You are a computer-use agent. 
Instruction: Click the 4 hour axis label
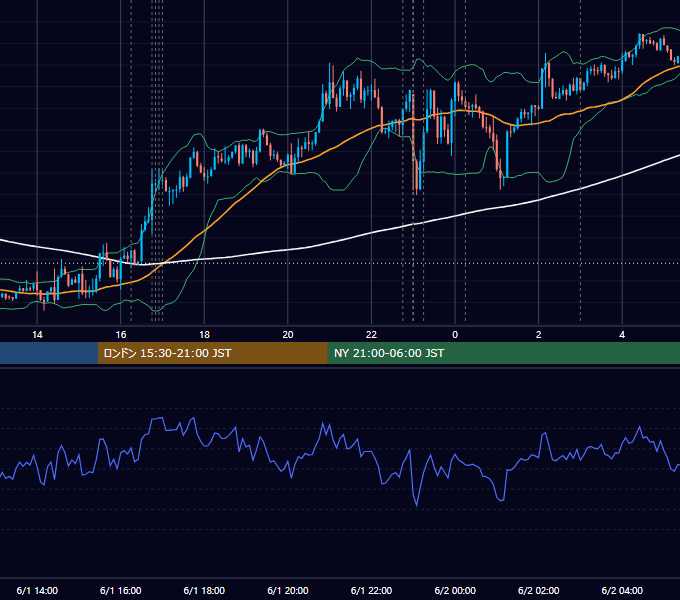click(622, 335)
